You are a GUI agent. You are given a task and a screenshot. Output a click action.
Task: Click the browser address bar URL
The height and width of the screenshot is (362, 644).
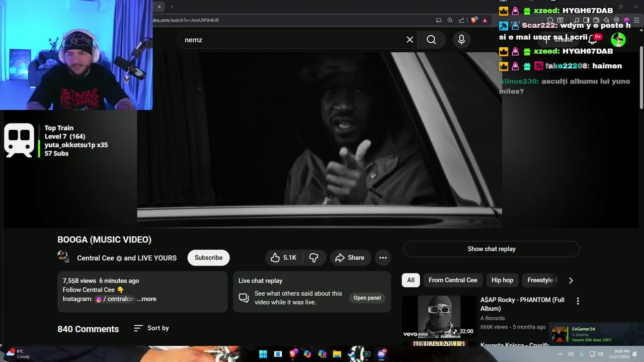pyautogui.click(x=186, y=20)
